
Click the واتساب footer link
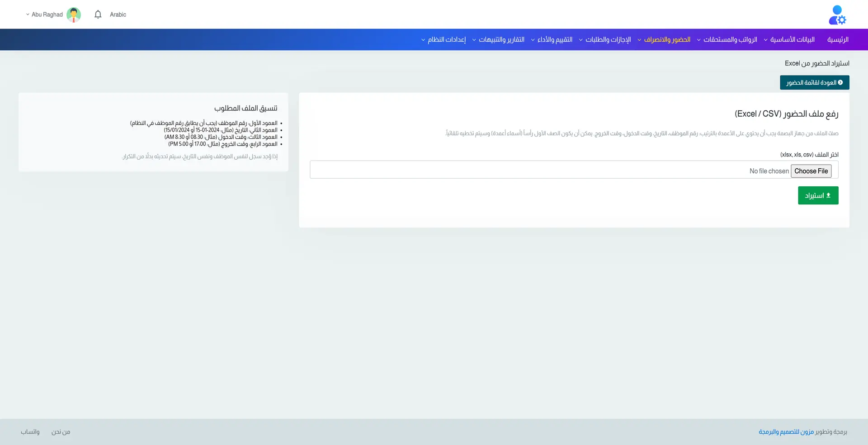coord(30,432)
